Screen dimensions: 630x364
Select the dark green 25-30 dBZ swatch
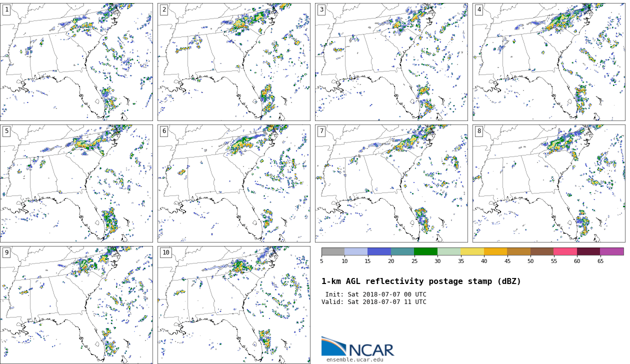tap(425, 251)
